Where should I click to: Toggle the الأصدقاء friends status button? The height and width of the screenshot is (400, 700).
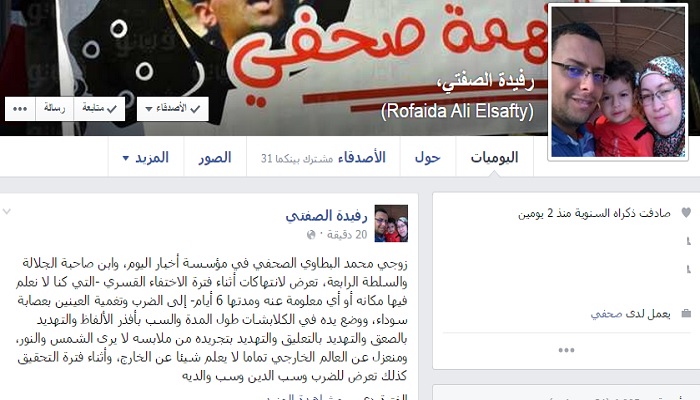coord(173,109)
